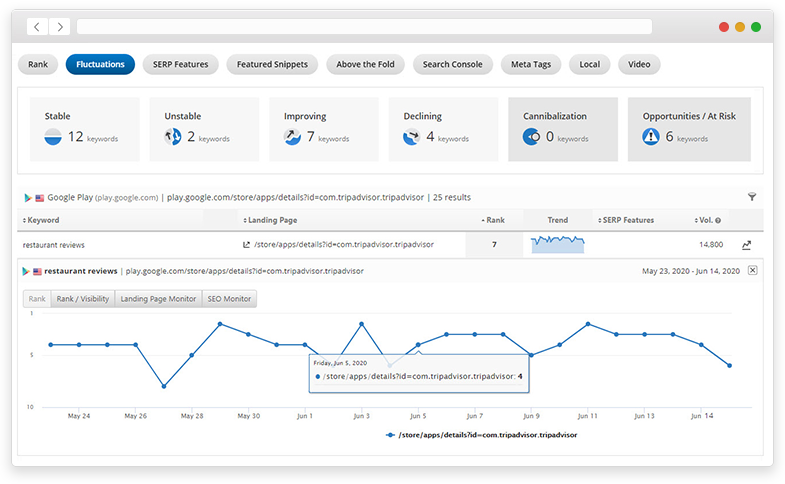Select the Landing Page Monitor chart tab

tap(158, 299)
